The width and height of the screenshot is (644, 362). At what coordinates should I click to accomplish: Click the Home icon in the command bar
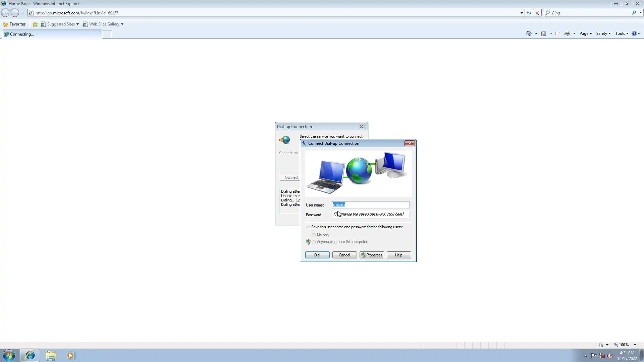[x=529, y=34]
